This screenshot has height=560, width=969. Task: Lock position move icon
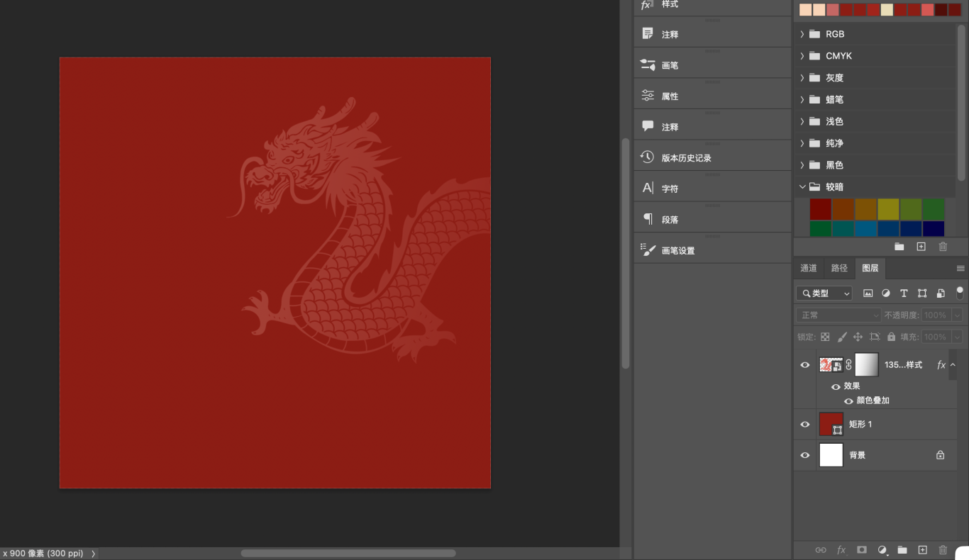pyautogui.click(x=858, y=337)
